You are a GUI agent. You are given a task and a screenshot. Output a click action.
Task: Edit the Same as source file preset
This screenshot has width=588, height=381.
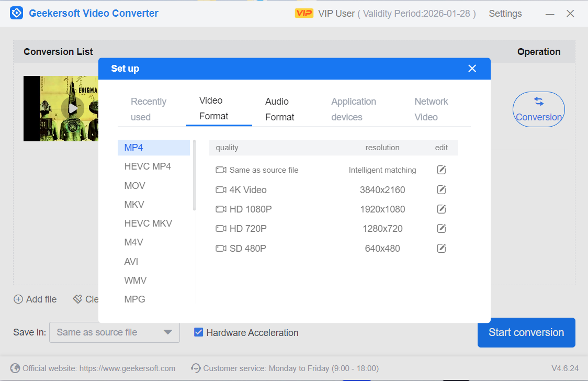442,170
